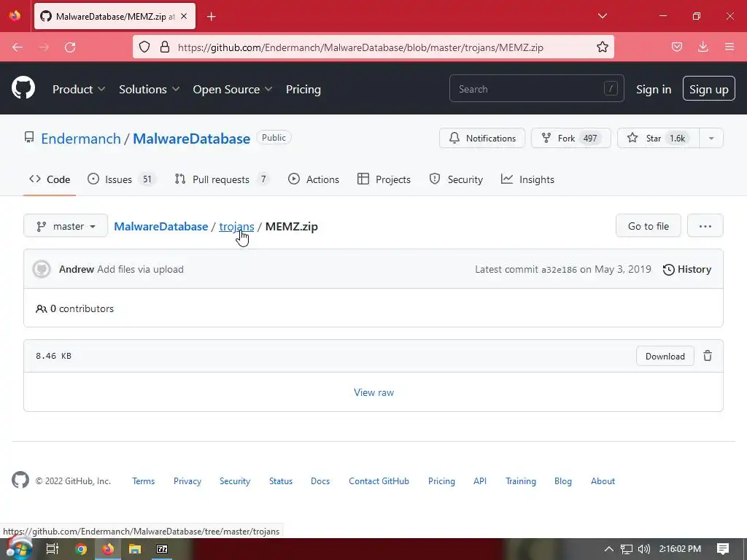Click the Firefox taskbar icon
Image resolution: width=747 pixels, height=560 pixels.
pos(108,549)
